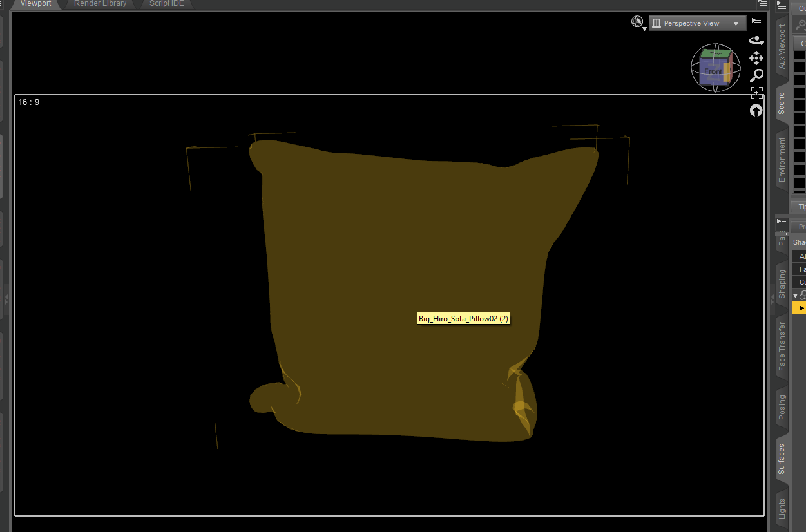
Task: Open the viewport options menu beside Perspective View
Action: point(756,23)
